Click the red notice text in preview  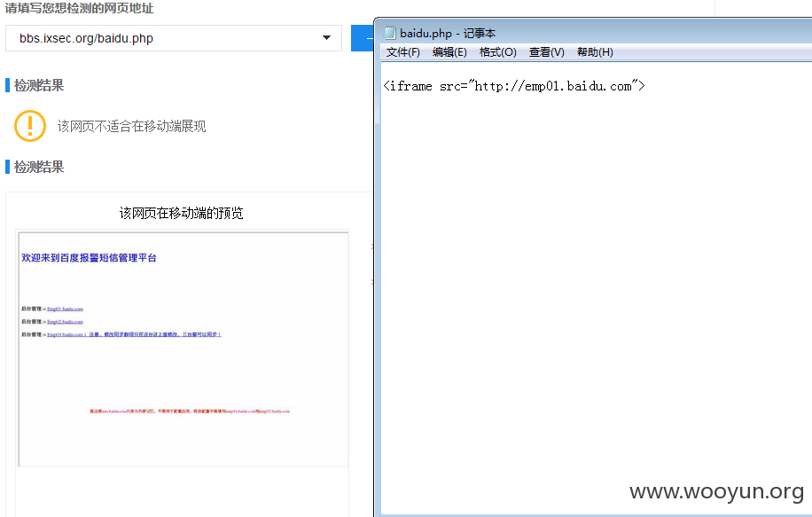point(190,411)
